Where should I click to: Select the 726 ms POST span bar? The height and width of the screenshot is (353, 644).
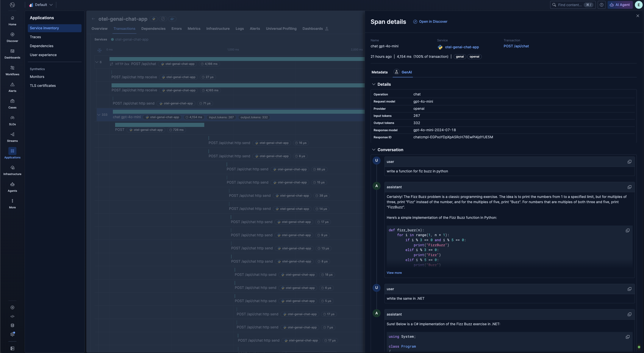click(x=160, y=125)
